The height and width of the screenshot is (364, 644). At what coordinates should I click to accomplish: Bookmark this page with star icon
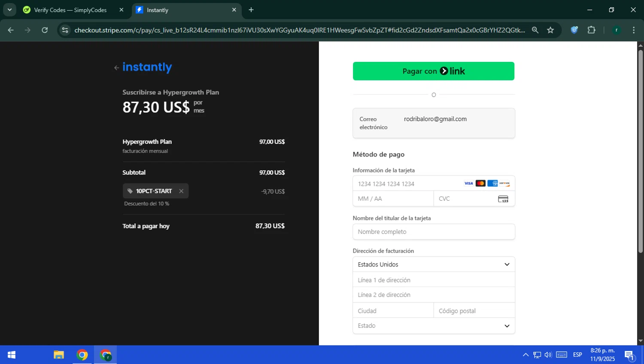point(550,30)
